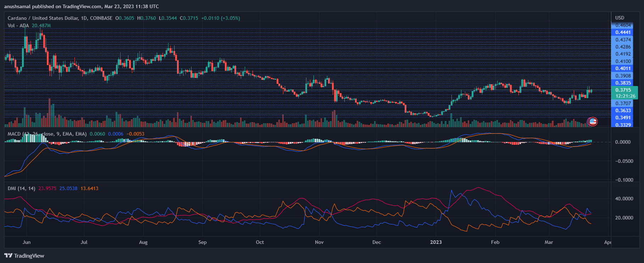The image size is (644, 263).
Task: Click the 2023 label on time axis
Action: click(436, 242)
